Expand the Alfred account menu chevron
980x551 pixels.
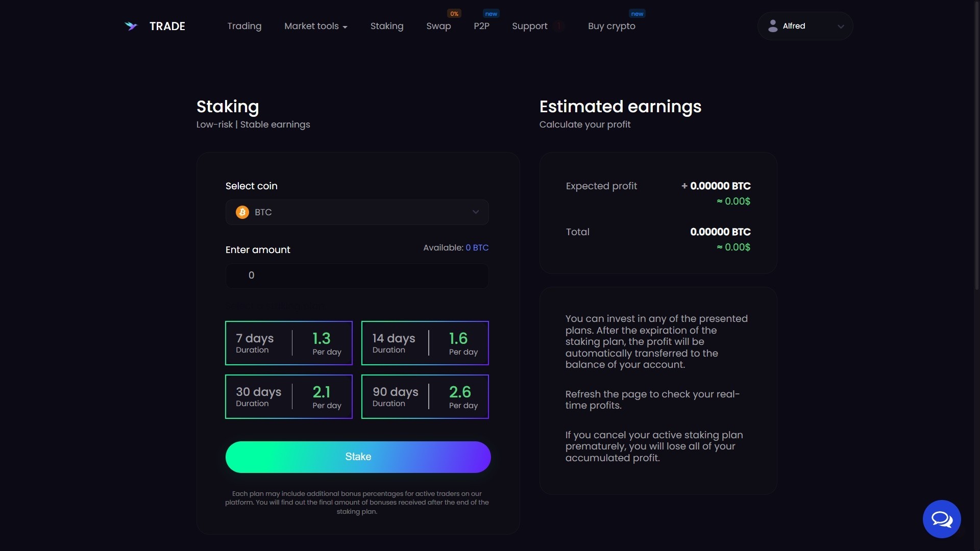[x=841, y=27]
